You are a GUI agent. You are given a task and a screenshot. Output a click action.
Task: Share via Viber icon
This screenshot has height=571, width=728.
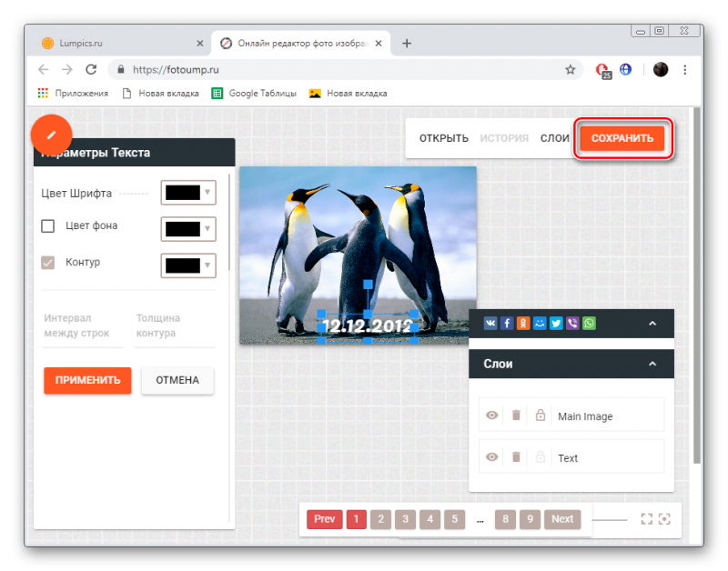coord(572,324)
